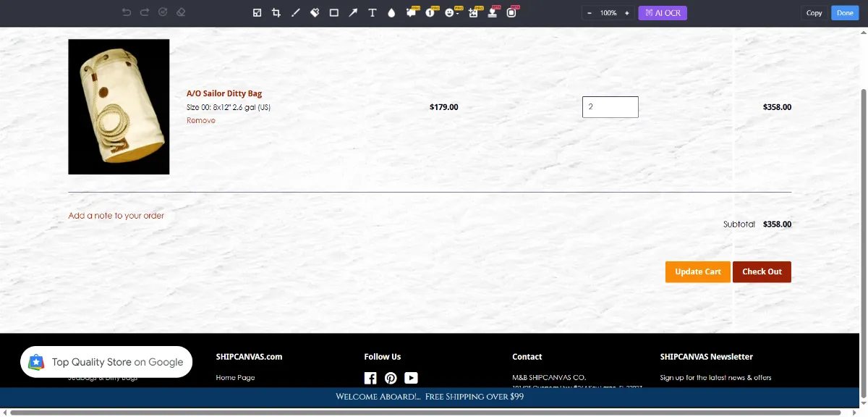This screenshot has height=417, width=868.
Task: Click the subtotal amount $358.00
Action: click(777, 224)
